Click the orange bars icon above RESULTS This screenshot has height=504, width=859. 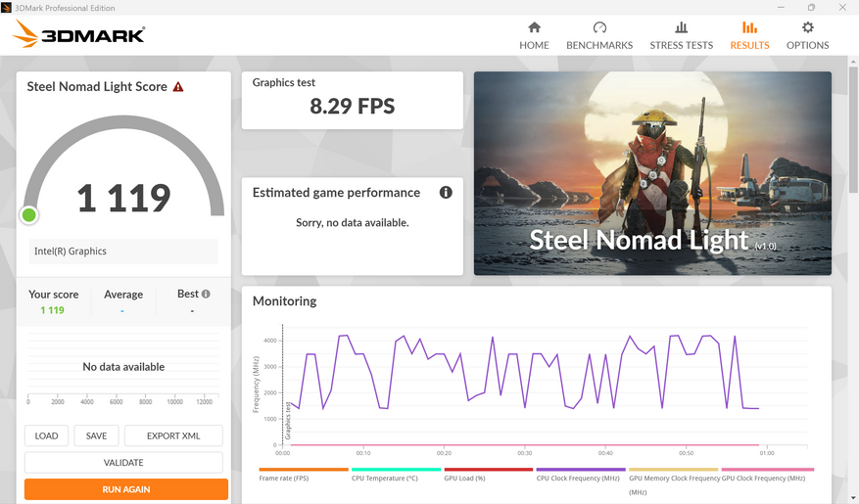749,27
